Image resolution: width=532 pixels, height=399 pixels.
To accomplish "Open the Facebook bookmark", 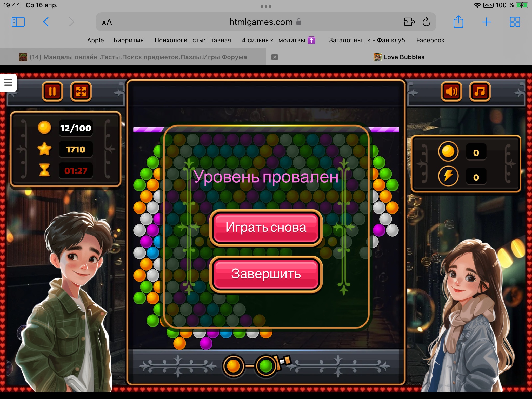I will 430,40.
